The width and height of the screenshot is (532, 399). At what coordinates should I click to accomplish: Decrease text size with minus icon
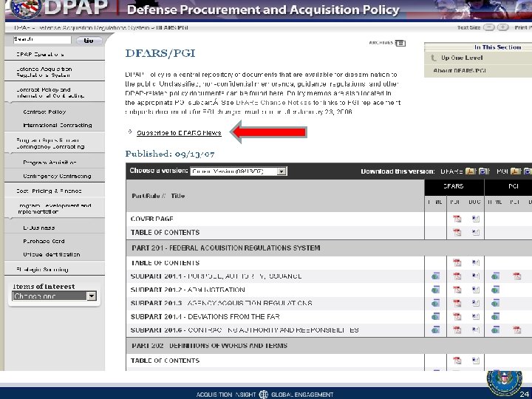pos(489,27)
